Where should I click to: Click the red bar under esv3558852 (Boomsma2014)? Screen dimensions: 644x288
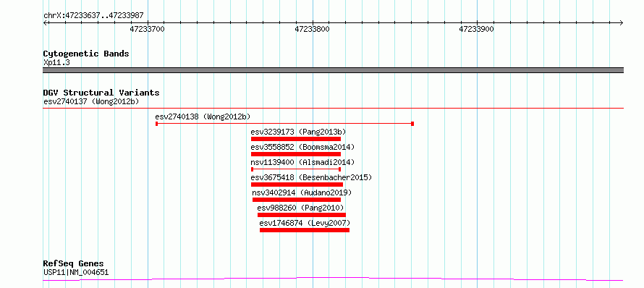click(x=296, y=154)
